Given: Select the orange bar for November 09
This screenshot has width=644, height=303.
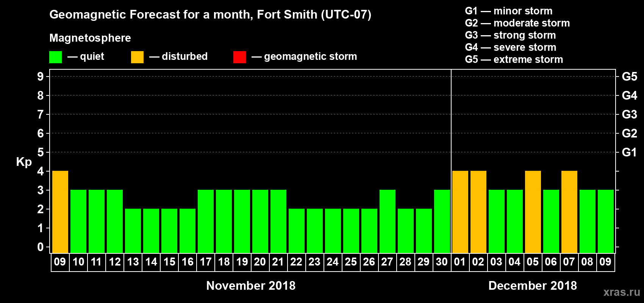Looking at the screenshot, I should tap(60, 212).
